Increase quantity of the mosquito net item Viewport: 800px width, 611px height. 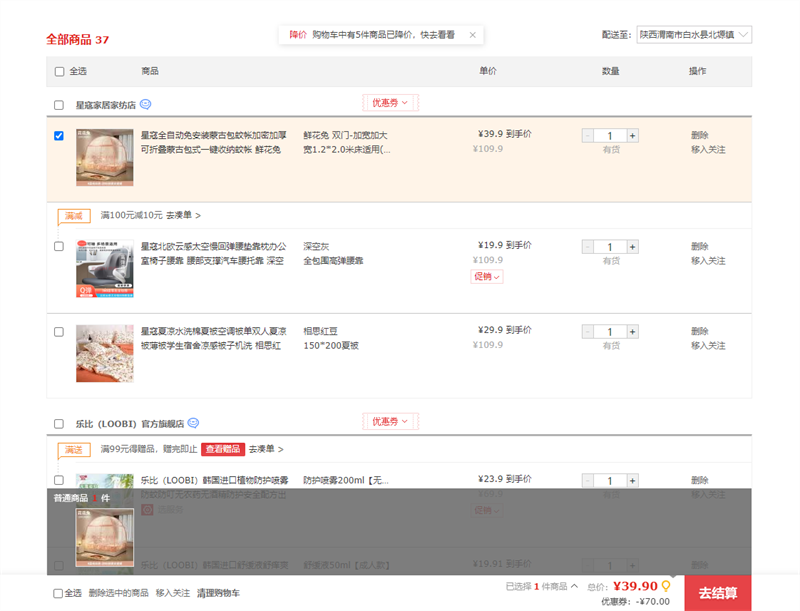pos(632,136)
